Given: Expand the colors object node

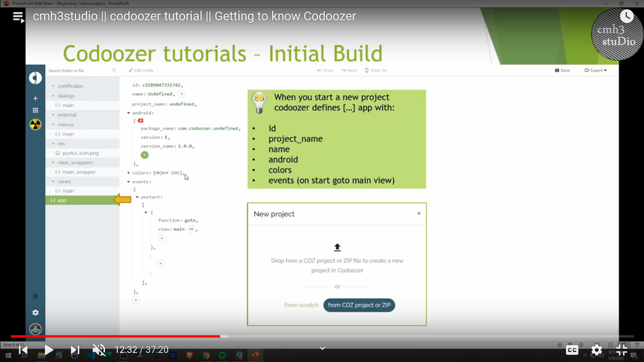Looking at the screenshot, I should [129, 173].
